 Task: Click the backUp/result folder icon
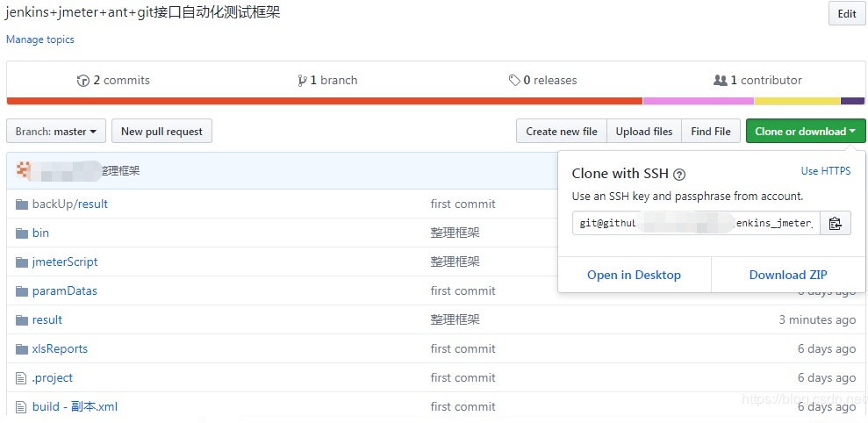click(x=22, y=204)
